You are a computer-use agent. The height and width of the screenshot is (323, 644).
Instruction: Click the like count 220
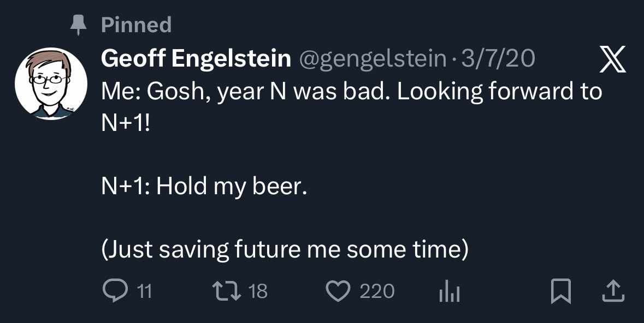377,291
